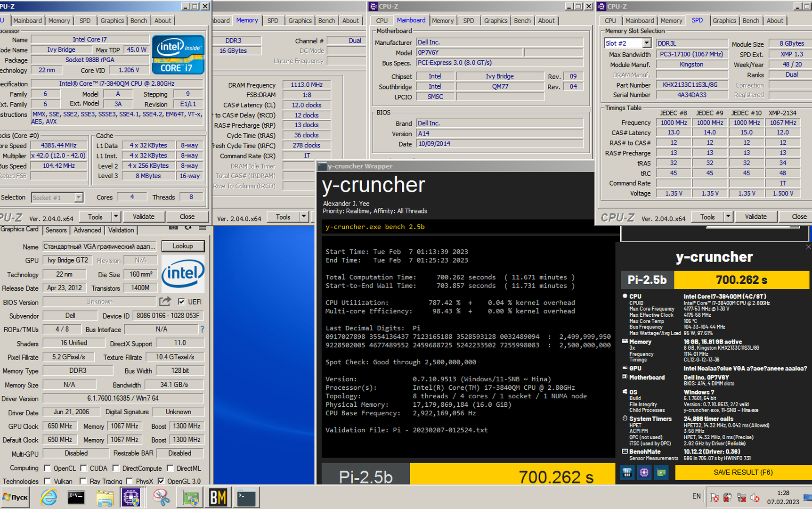This screenshot has height=509, width=812.
Task: Switch to y-cruncher terminal taskbar icon
Action: click(x=246, y=497)
